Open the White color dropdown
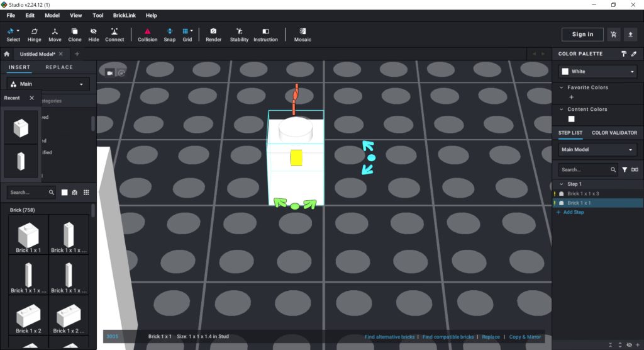Image resolution: width=644 pixels, height=350 pixels. pos(597,72)
